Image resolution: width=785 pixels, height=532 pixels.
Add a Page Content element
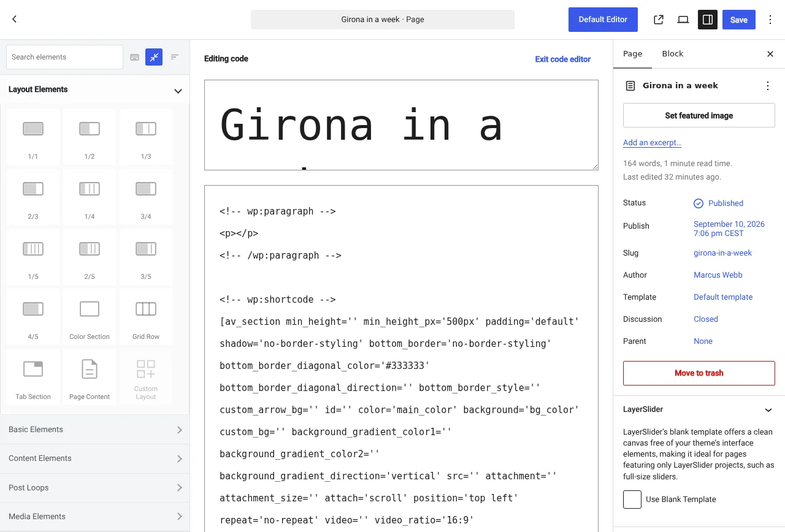click(90, 378)
